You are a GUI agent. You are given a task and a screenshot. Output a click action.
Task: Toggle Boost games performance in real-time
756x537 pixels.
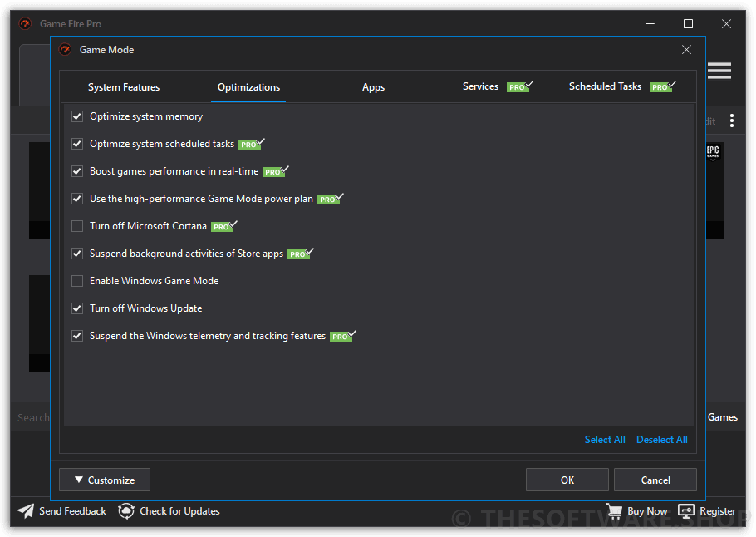77,171
